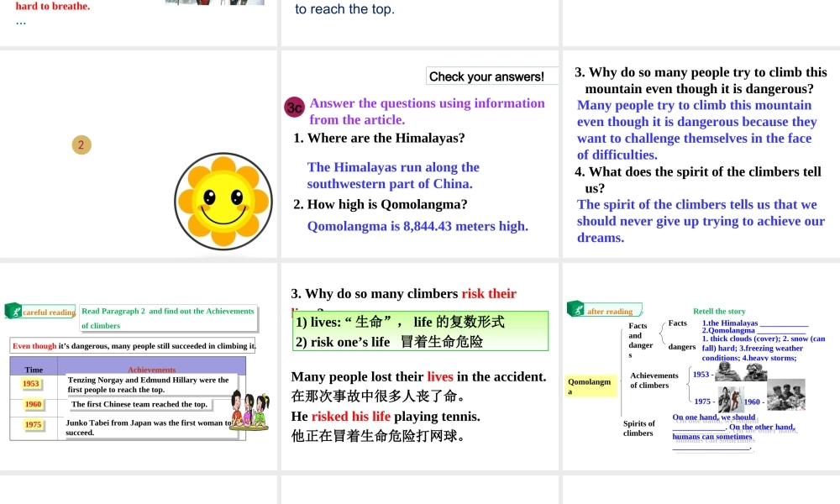Click the thick clouds and snow dangers list
The height and width of the screenshot is (504, 840).
click(764, 348)
